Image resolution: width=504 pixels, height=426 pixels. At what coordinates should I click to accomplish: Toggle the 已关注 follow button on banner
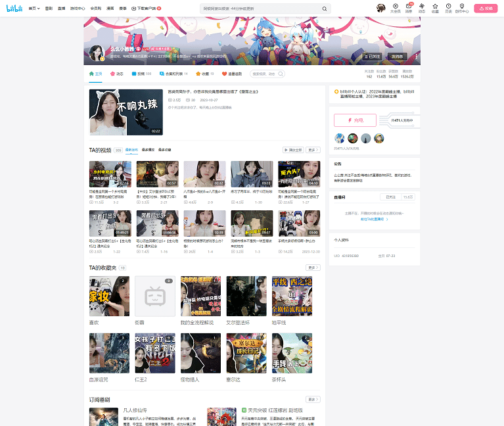[x=373, y=57]
